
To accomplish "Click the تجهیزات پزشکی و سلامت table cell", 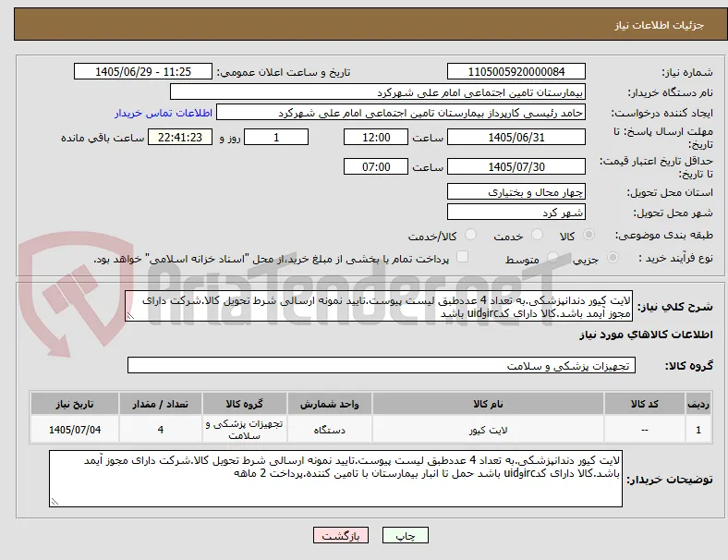I will (x=244, y=430).
